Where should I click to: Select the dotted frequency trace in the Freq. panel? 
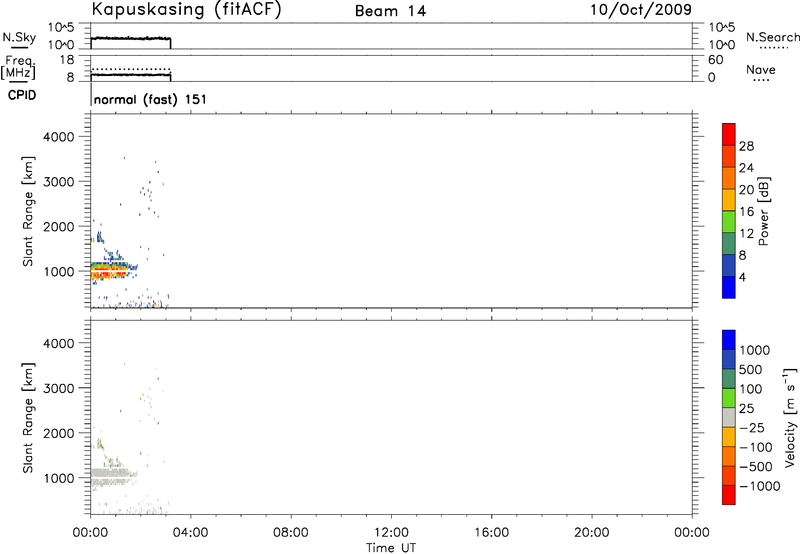131,69
